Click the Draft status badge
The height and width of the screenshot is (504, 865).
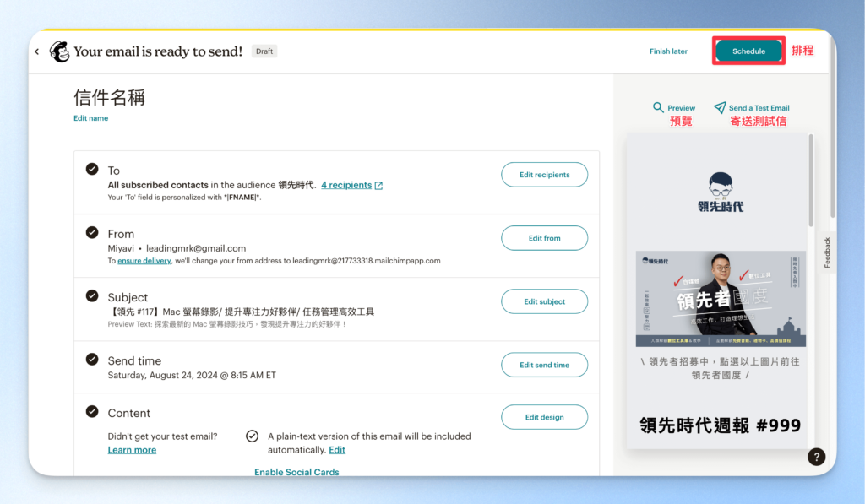click(x=264, y=51)
